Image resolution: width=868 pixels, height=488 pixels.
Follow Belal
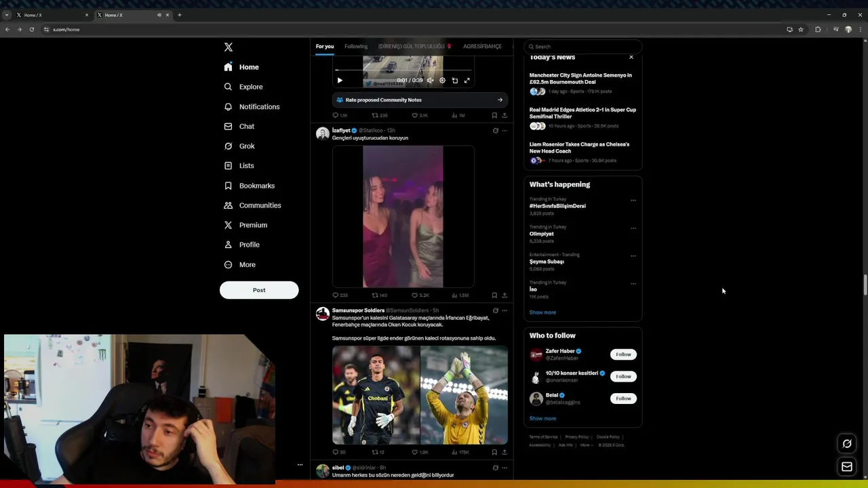(623, 399)
